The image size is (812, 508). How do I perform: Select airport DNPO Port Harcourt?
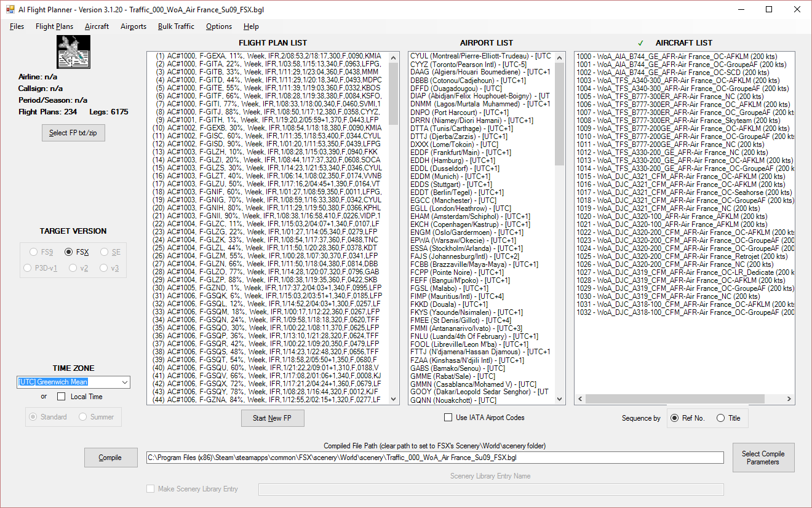click(x=482, y=113)
